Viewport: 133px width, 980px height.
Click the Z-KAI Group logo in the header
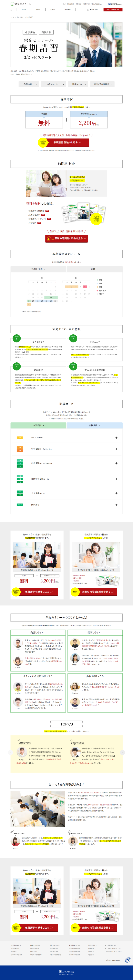(x=115, y=4)
